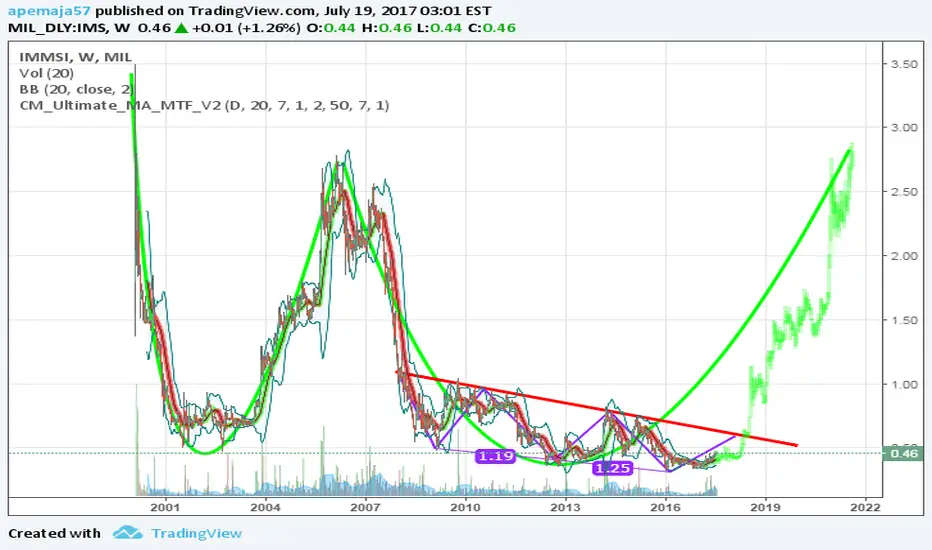
Task: Open the TradingView link at the bottom
Action: [x=196, y=533]
